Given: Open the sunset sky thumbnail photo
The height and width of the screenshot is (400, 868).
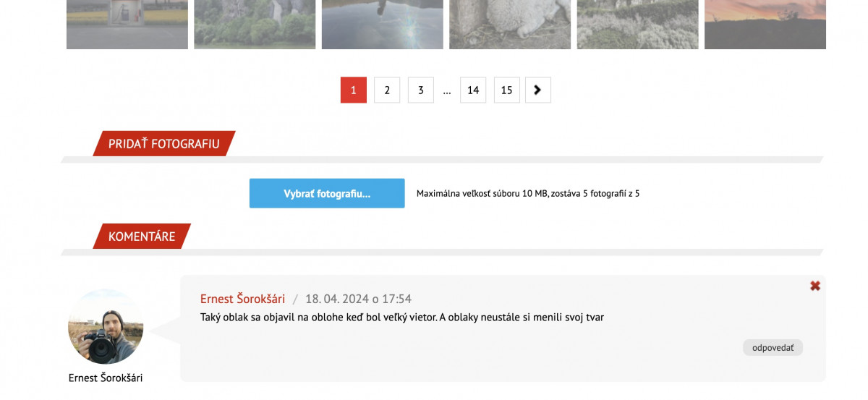Looking at the screenshot, I should 765,25.
